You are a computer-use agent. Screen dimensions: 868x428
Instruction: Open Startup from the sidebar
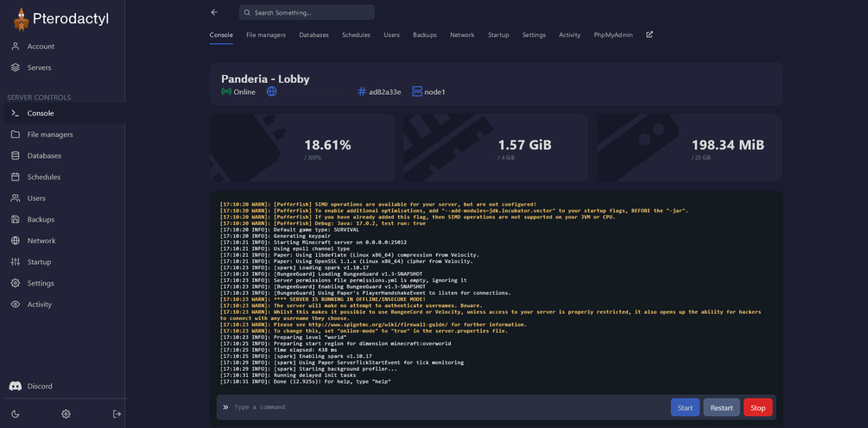click(x=40, y=261)
